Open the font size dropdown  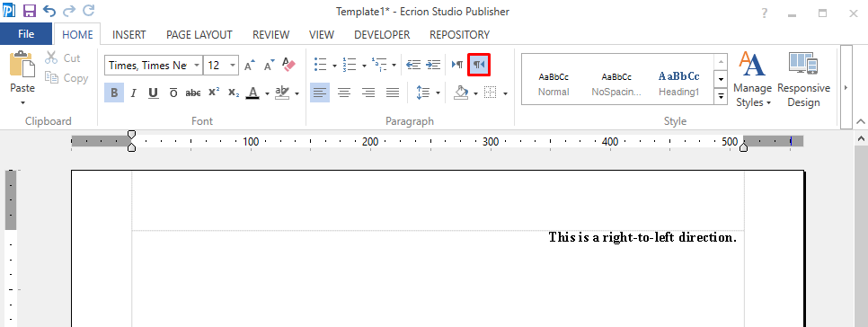click(x=233, y=66)
